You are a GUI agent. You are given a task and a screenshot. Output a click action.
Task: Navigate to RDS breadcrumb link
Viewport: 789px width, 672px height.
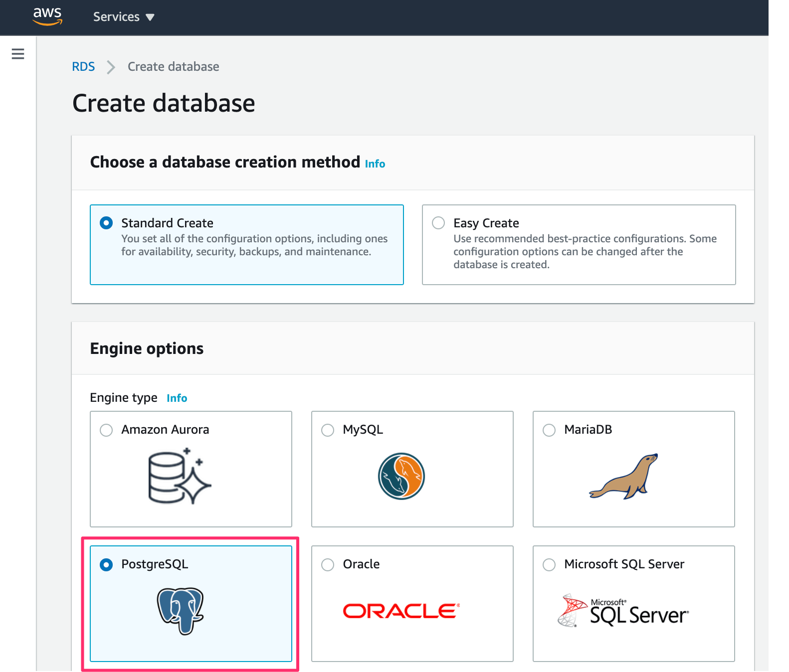click(83, 67)
